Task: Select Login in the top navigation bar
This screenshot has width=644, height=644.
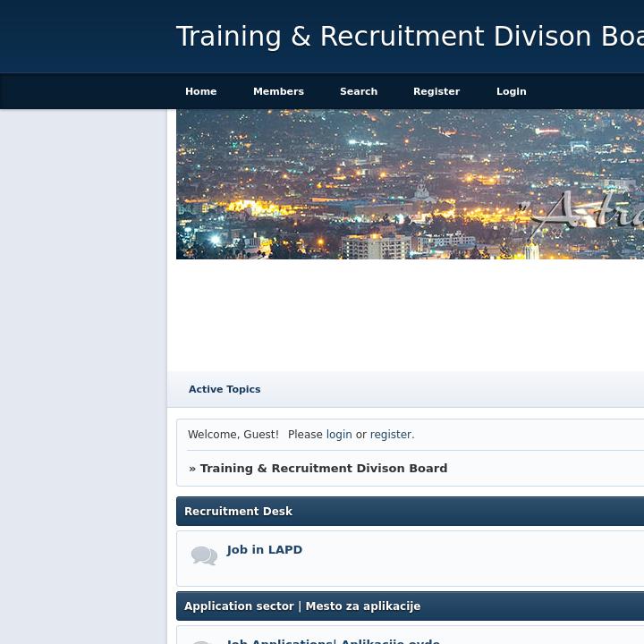Action: [x=511, y=91]
